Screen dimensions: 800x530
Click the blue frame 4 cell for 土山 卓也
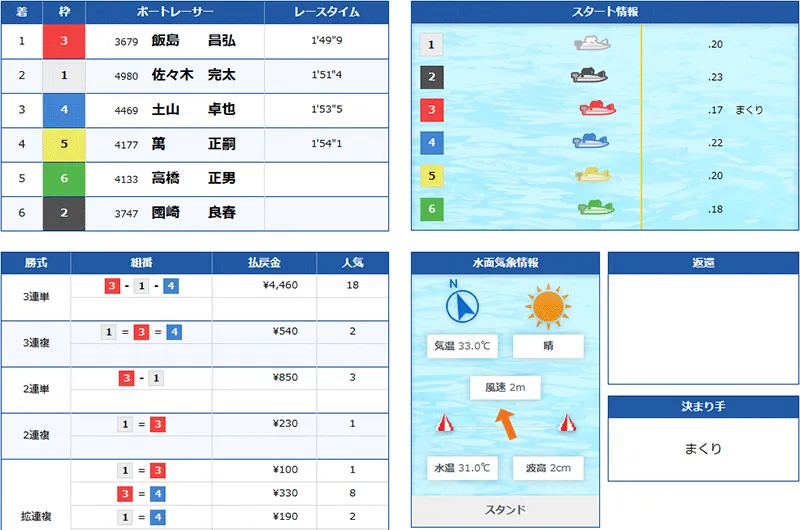(x=64, y=110)
